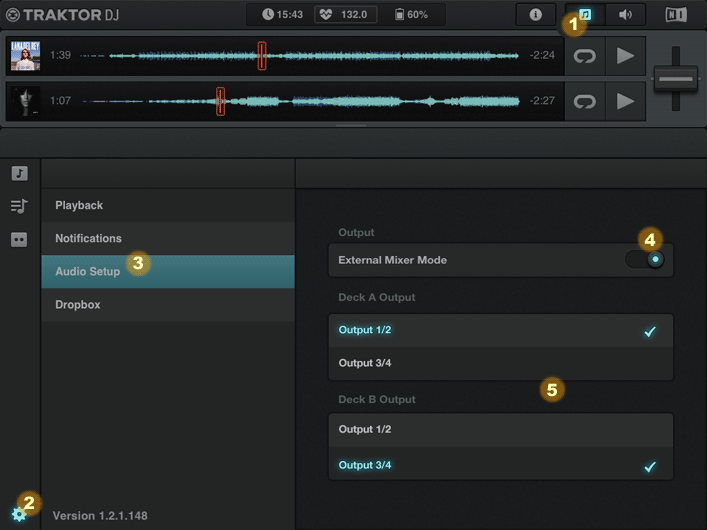Select Output 1/2 for Deck B

point(501,430)
